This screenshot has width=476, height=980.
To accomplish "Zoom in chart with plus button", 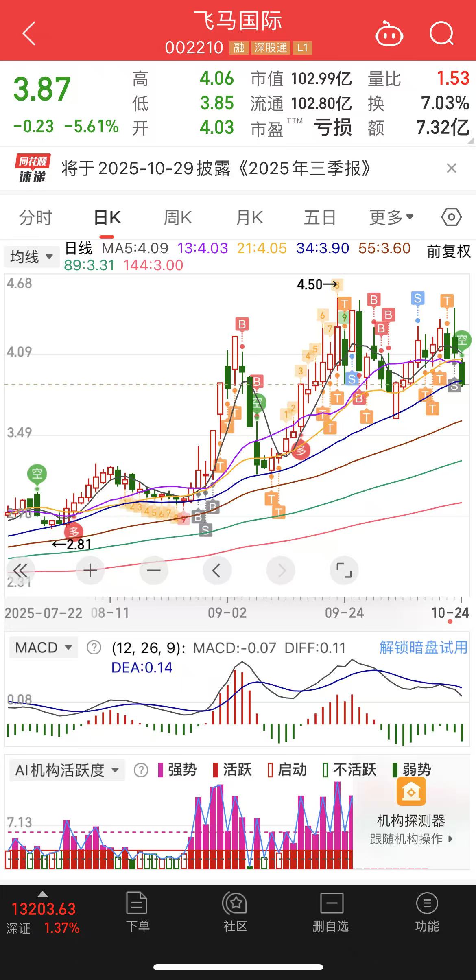I will (x=90, y=570).
